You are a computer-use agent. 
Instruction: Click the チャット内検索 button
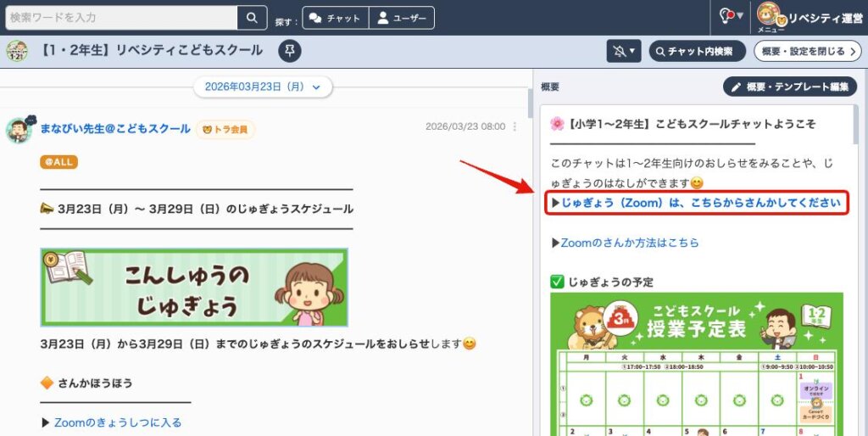697,51
